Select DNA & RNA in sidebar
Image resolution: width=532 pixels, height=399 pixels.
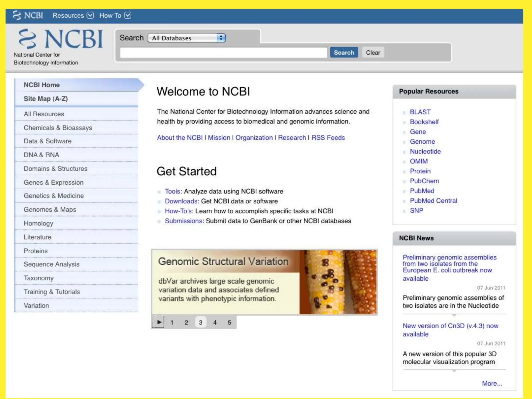point(41,155)
